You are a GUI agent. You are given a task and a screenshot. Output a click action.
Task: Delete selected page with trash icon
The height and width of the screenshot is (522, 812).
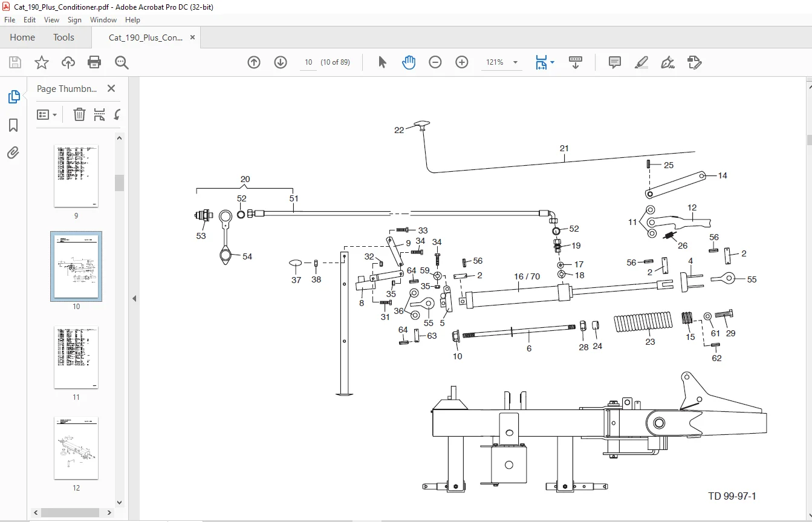point(79,114)
